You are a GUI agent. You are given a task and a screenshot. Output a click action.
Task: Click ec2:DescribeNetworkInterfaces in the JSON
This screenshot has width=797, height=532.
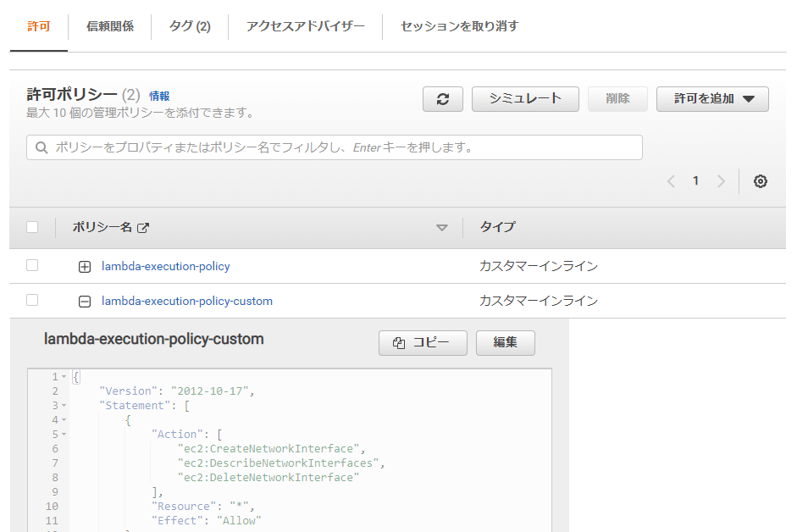pos(278,463)
